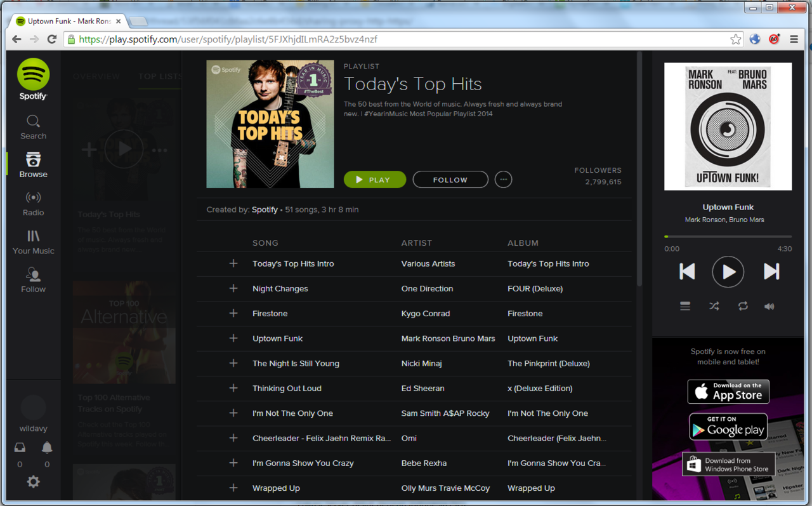Screen dimensions: 812x506
Task: Follow the Today's Top Hits playlist
Action: click(x=450, y=180)
